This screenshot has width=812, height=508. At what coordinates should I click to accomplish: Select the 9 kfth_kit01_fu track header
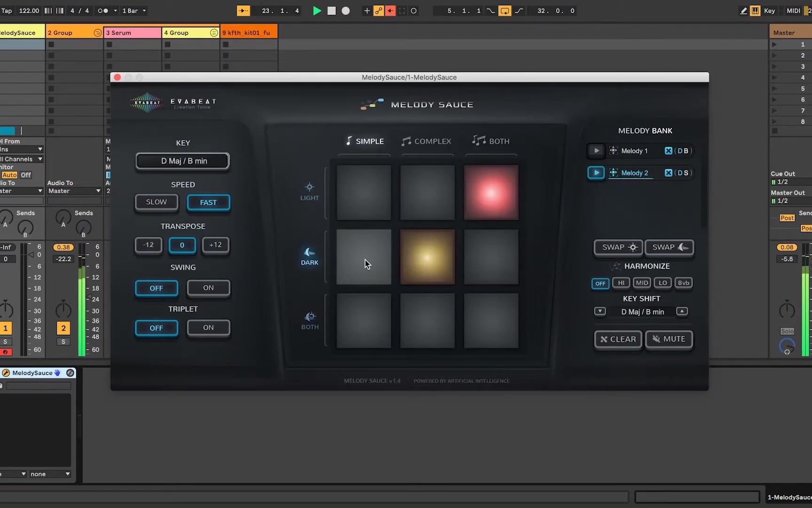(249, 32)
